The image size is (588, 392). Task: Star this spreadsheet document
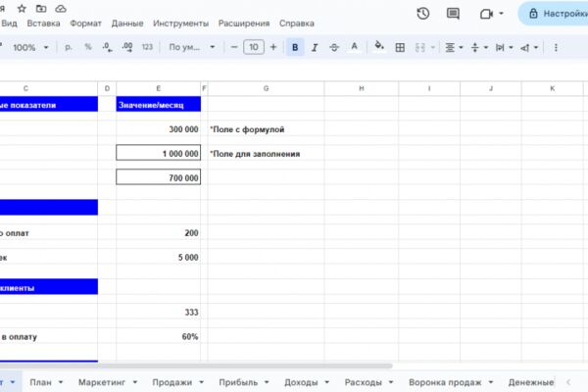pyautogui.click(x=22, y=8)
